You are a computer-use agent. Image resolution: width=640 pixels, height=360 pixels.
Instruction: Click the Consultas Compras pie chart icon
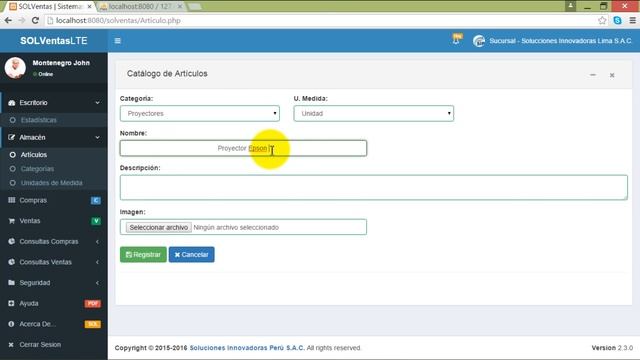[11, 241]
